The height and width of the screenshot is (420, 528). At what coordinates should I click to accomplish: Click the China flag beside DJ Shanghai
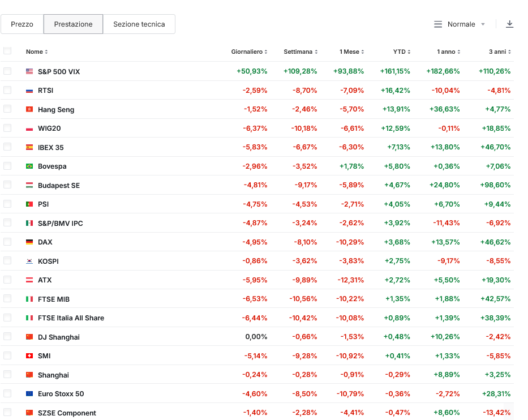pos(29,337)
